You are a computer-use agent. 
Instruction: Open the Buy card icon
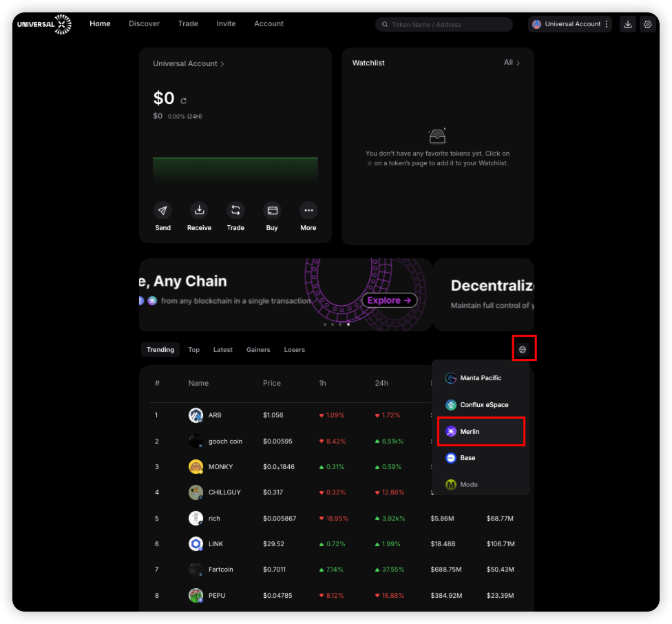(272, 211)
